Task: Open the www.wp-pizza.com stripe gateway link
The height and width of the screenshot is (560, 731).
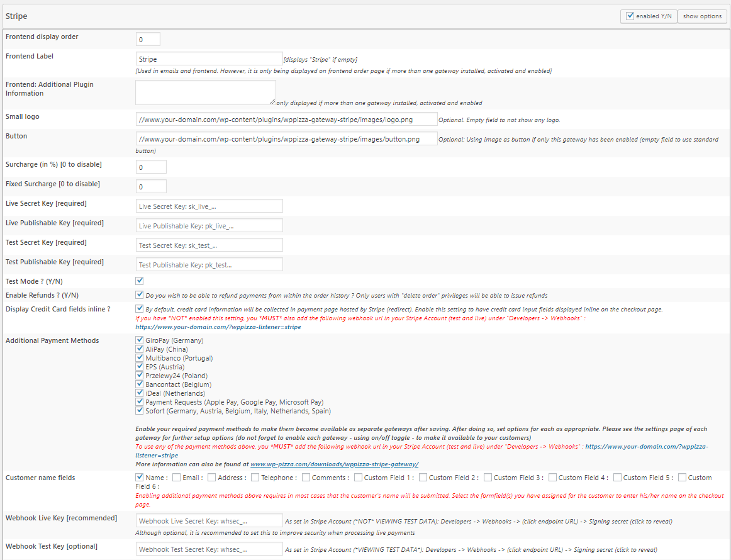Action: coord(334,464)
